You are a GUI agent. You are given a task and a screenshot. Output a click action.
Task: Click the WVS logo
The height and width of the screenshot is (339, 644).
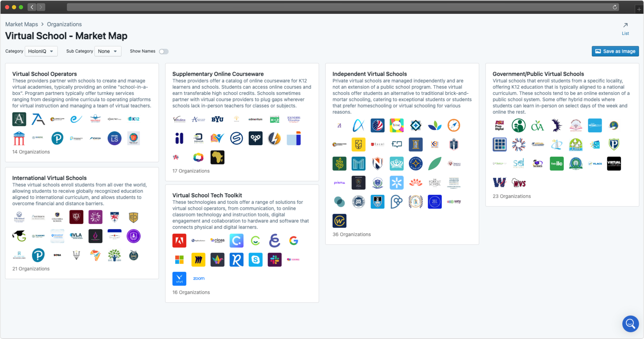(x=519, y=183)
